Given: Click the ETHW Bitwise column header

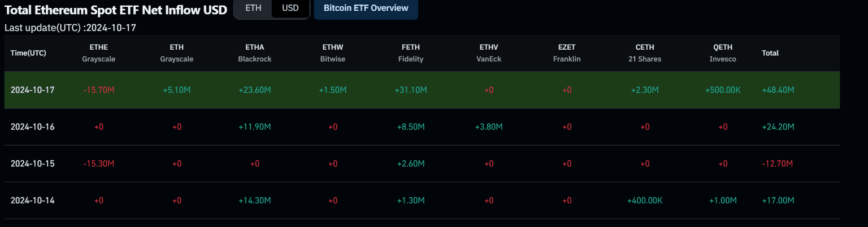Looking at the screenshot, I should tap(332, 53).
